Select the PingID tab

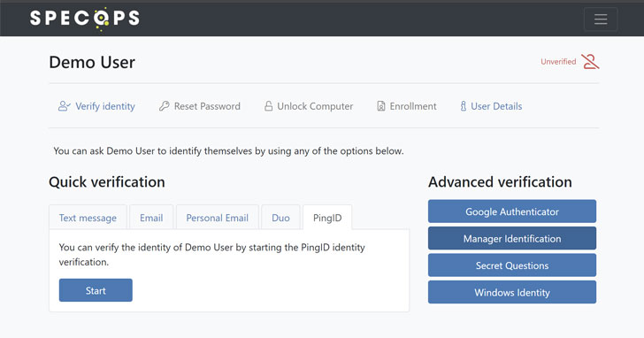[327, 218]
